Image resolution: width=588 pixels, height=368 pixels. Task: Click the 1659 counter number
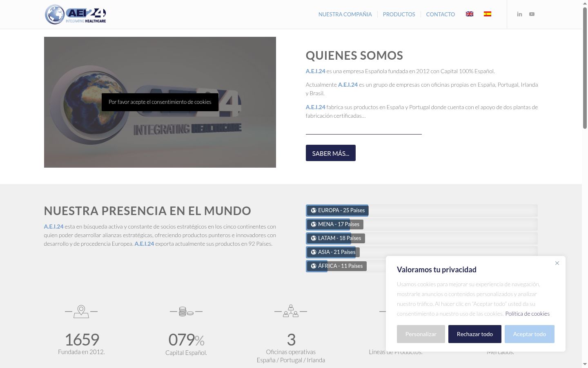click(82, 339)
